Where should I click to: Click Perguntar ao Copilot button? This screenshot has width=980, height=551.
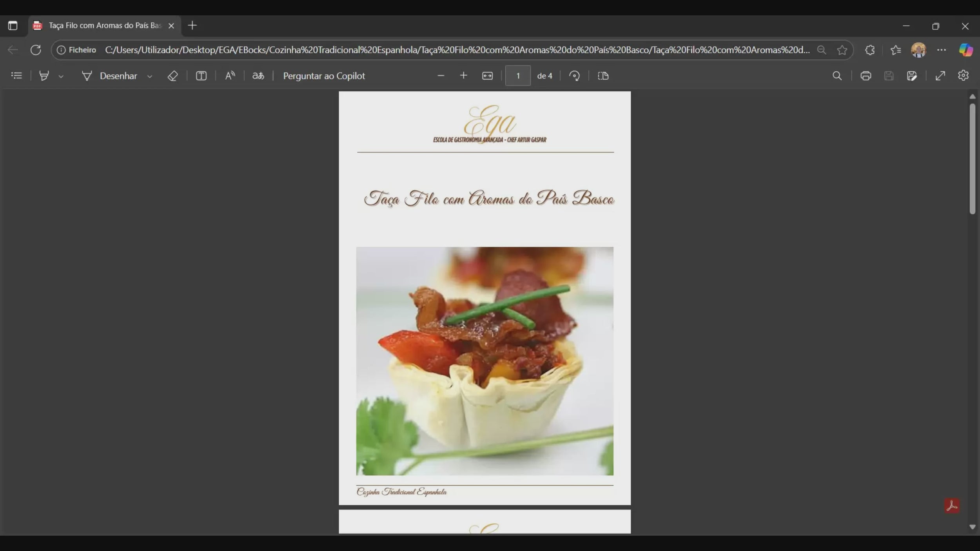point(324,76)
